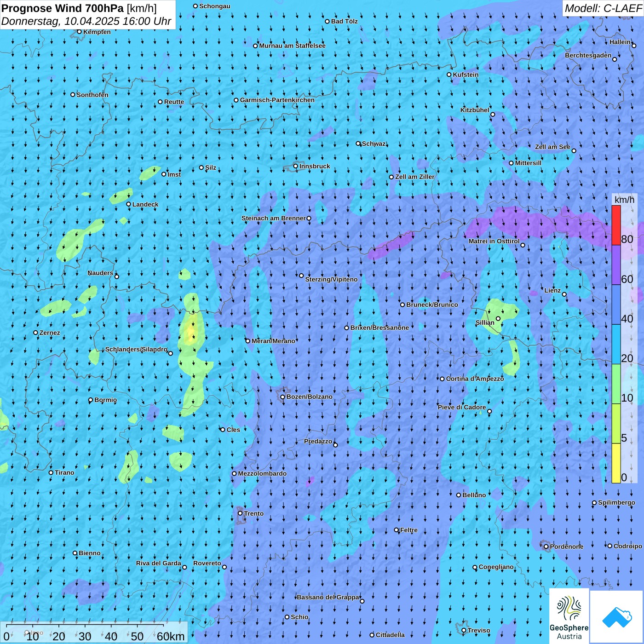
Task: Click the 'Zell am See' label
Action: 552,147
